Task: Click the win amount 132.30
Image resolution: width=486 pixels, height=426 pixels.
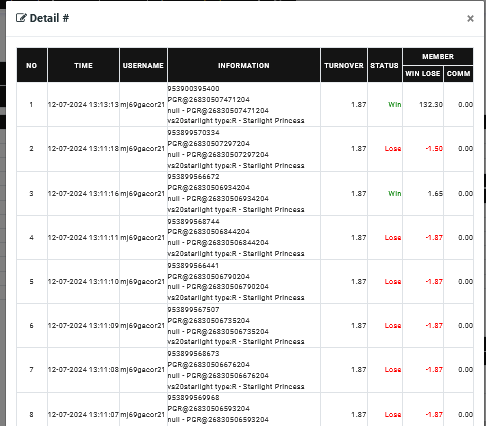Action: pyautogui.click(x=431, y=104)
